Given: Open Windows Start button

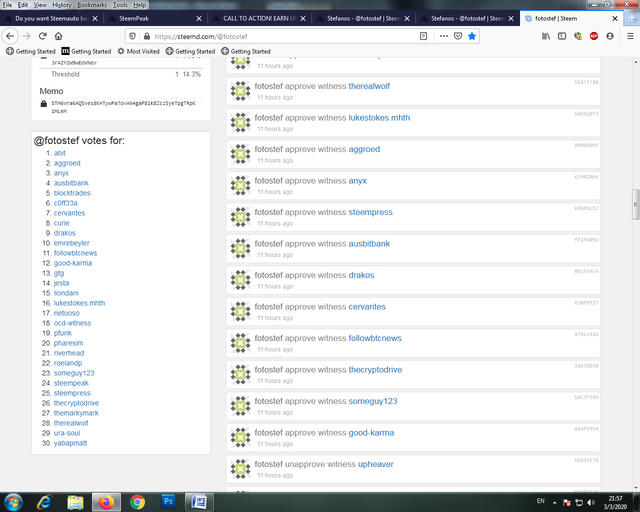Looking at the screenshot, I should pyautogui.click(x=13, y=502).
